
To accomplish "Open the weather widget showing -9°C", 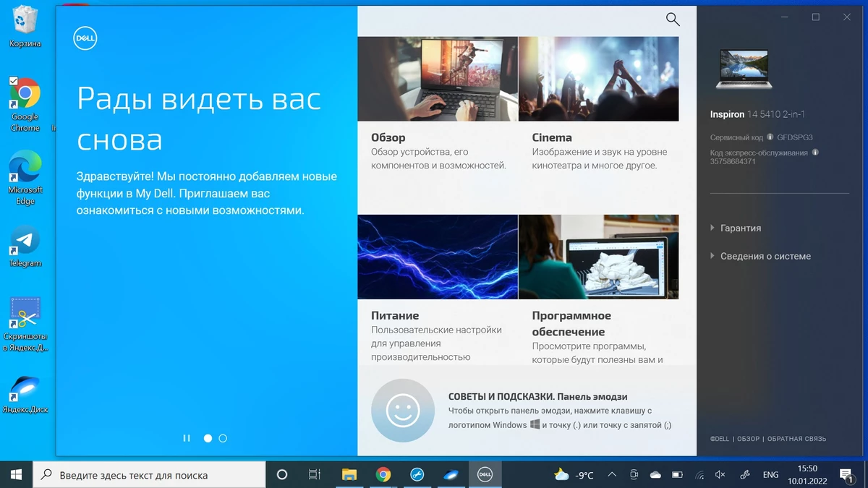I will pyautogui.click(x=574, y=475).
